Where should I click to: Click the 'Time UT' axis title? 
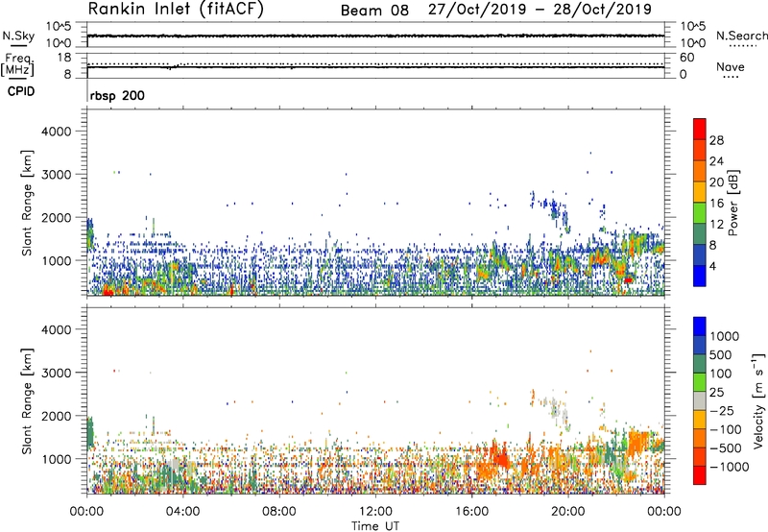pos(375,526)
